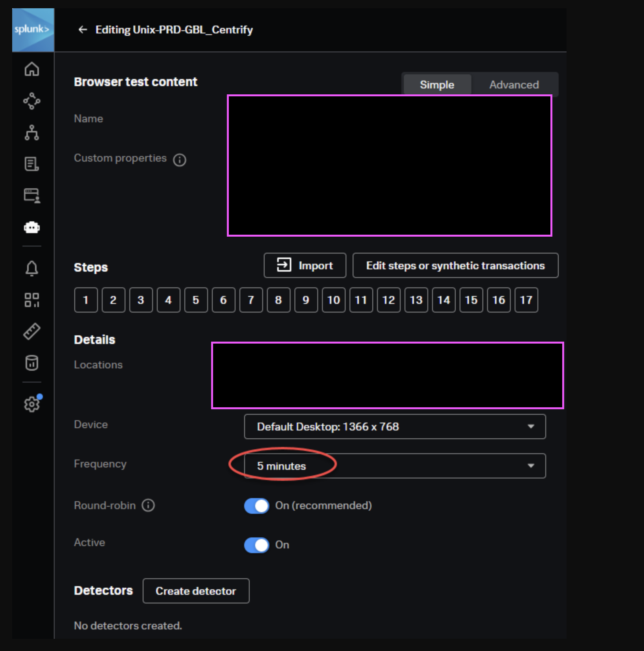Image resolution: width=644 pixels, height=651 pixels.
Task: Open the Frequency dropdown showing 5 minutes
Action: click(394, 466)
